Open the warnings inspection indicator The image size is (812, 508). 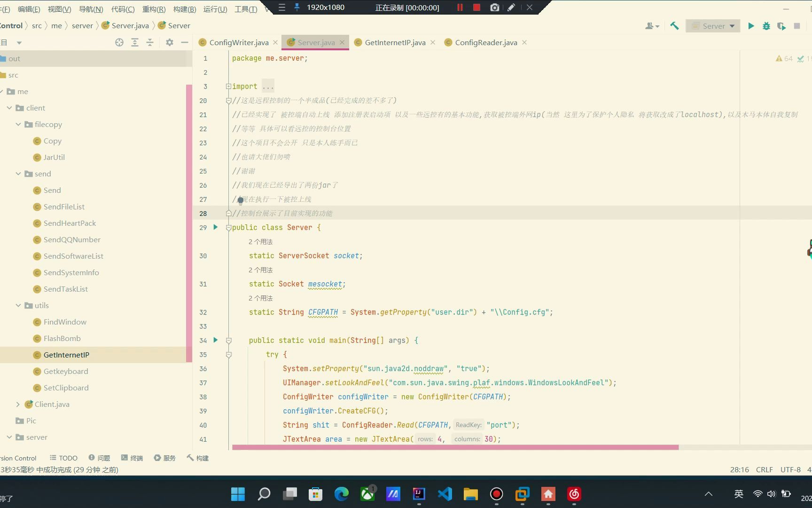784,59
